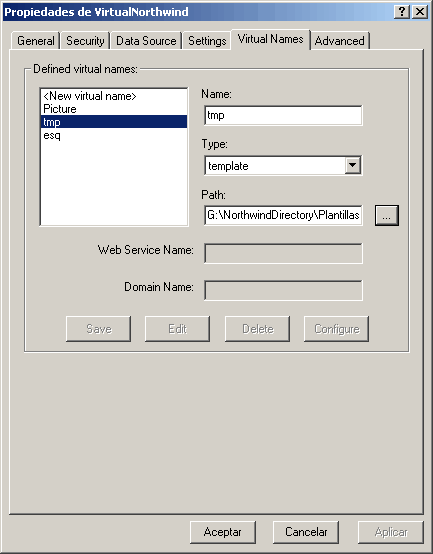
Task: Click the Delete button
Action: pyautogui.click(x=257, y=329)
